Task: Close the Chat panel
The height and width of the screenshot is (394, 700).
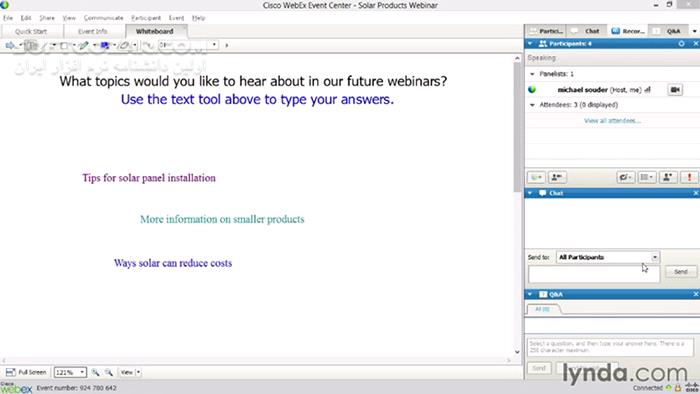Action: coord(696,193)
